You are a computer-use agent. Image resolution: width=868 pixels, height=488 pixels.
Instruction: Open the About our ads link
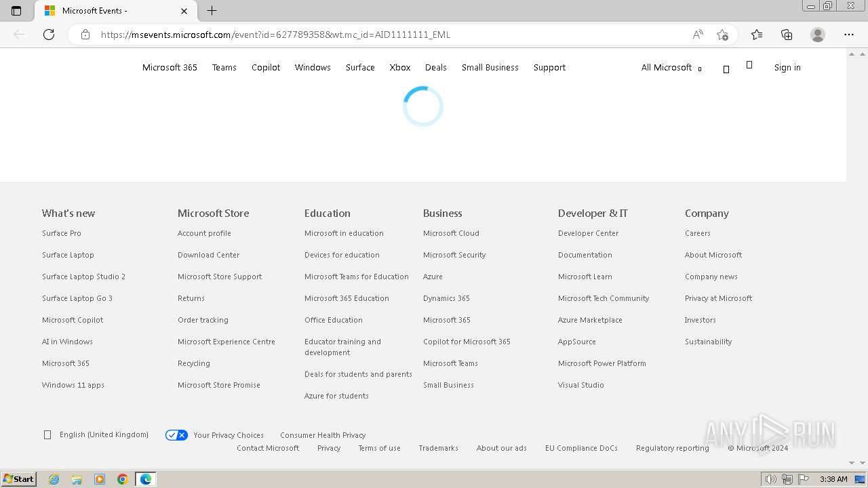501,448
